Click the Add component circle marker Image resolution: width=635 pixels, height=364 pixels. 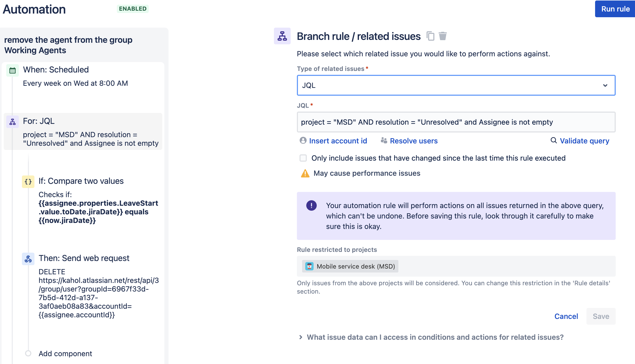28,353
